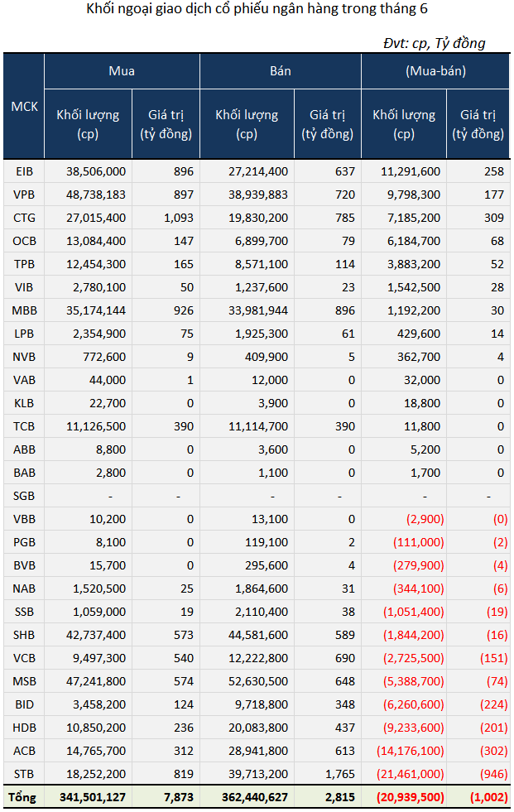Select the BID ticker cell

[24, 704]
